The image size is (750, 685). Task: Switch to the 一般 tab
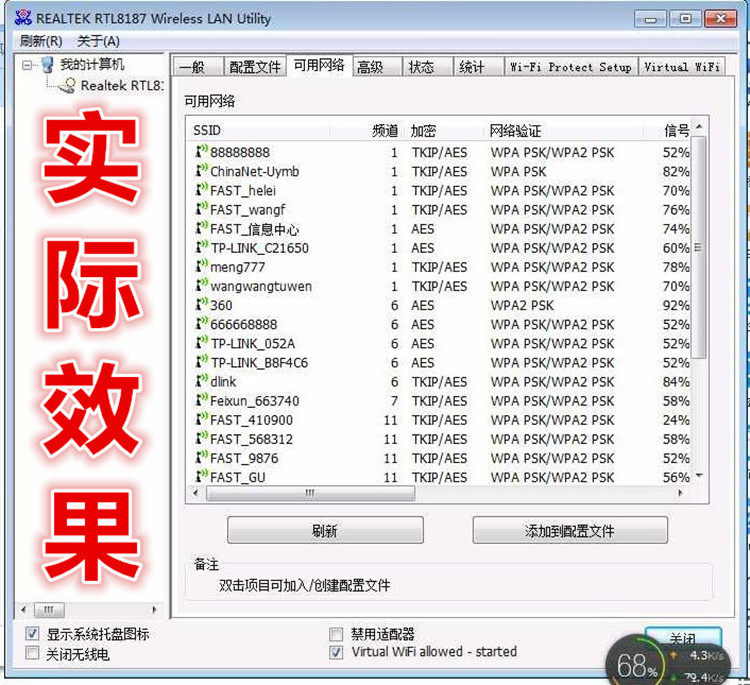coord(198,66)
